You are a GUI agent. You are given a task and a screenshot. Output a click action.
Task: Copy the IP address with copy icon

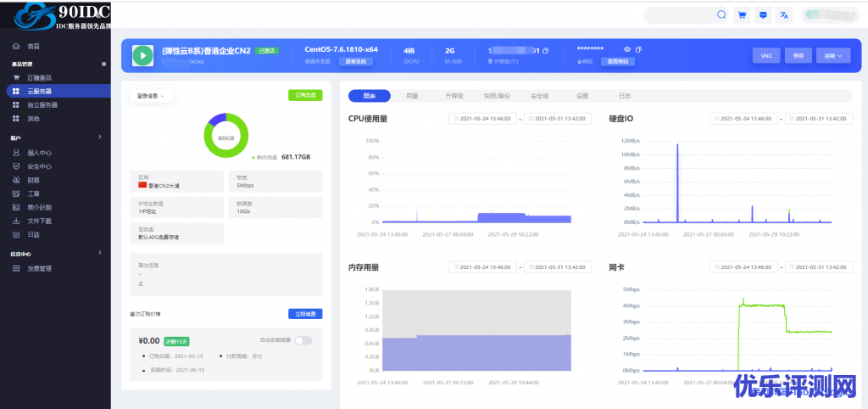coord(546,50)
